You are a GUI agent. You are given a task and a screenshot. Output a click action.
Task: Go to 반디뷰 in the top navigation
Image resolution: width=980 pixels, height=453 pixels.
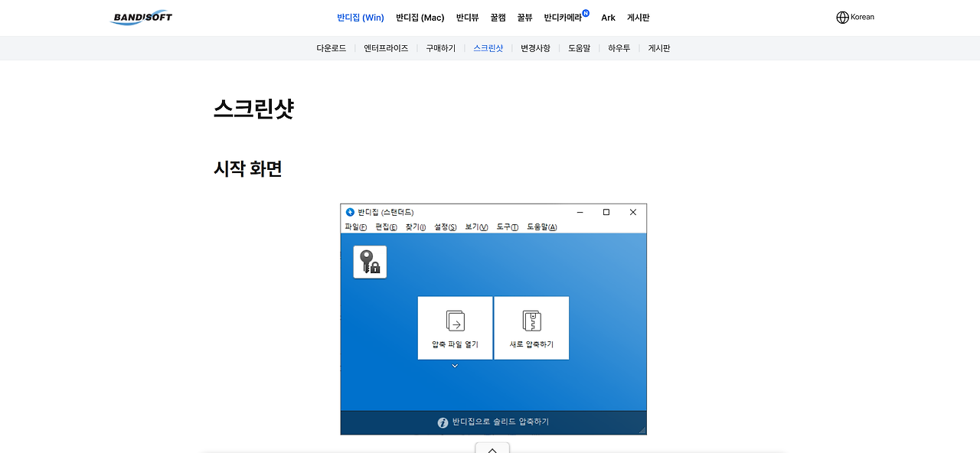tap(467, 18)
